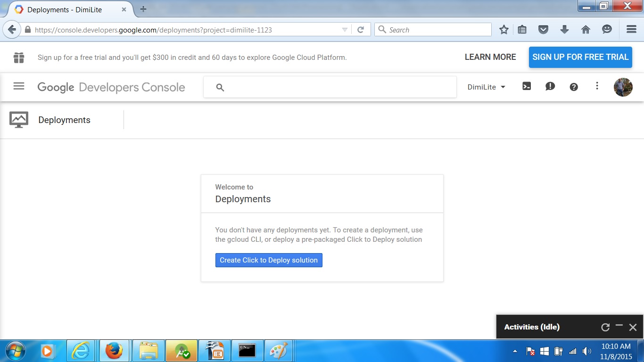This screenshot has width=644, height=362.
Task: Click the Google Developers Console logo
Action: coord(111,87)
